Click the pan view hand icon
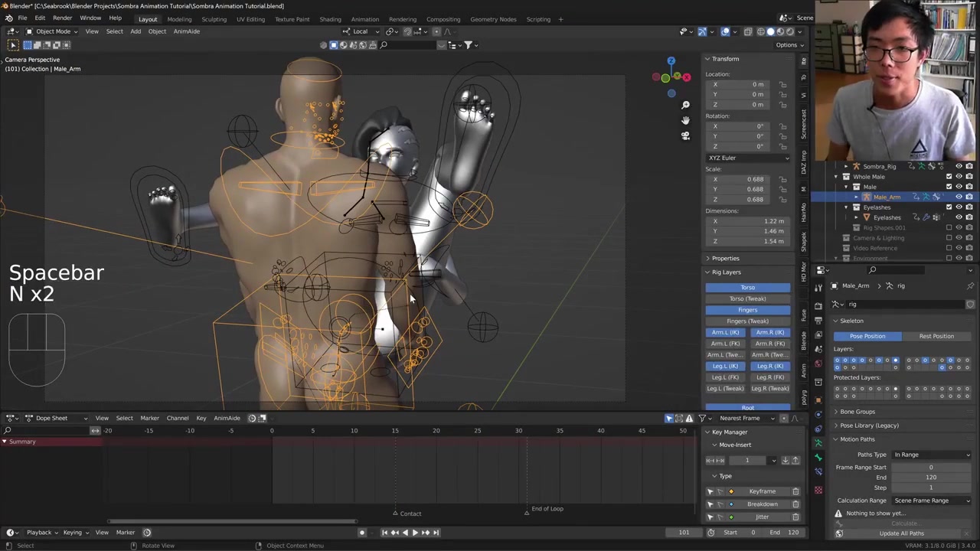 coord(685,120)
